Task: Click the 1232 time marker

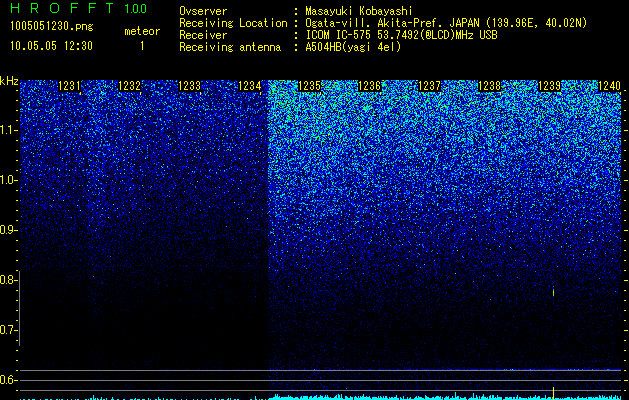Action: pos(130,86)
